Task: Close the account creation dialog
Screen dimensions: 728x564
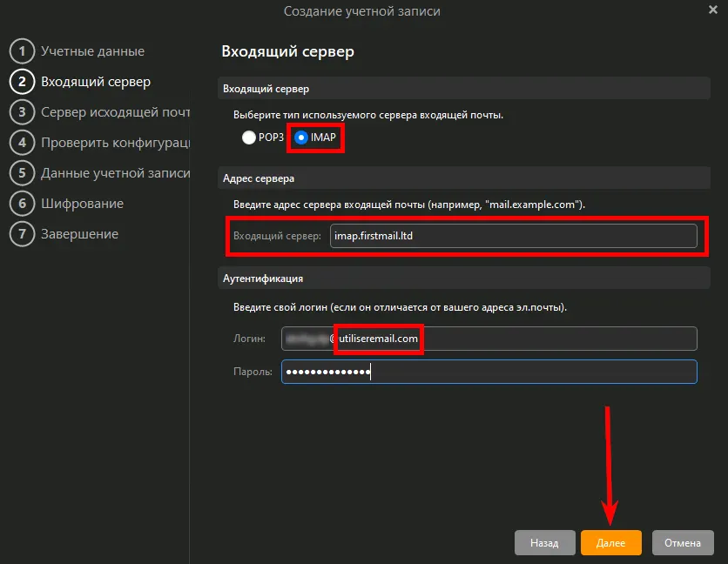Action: (713, 10)
